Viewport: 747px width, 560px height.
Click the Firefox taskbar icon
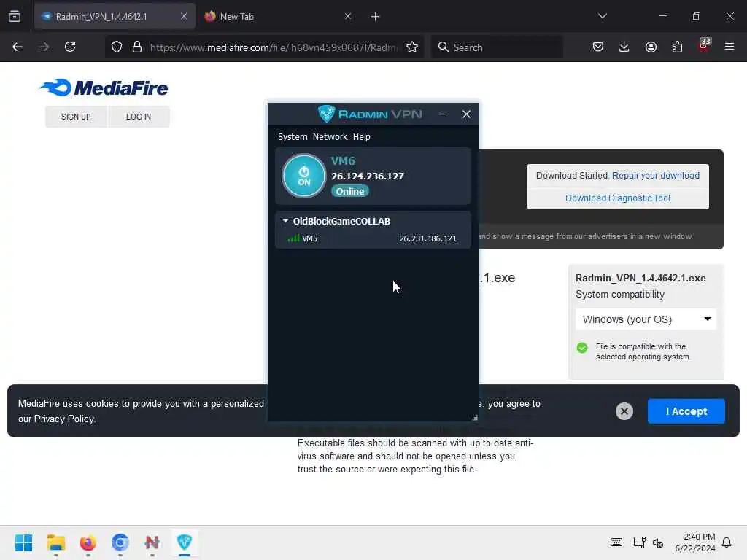click(88, 542)
